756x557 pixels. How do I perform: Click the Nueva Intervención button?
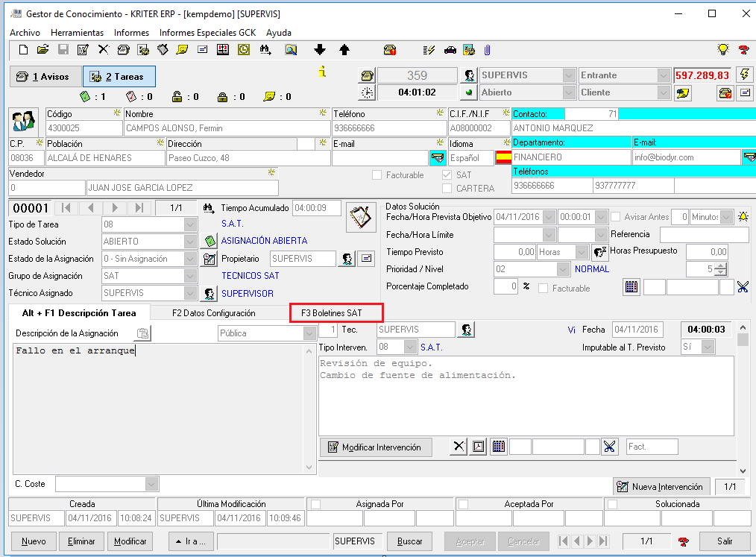click(661, 487)
